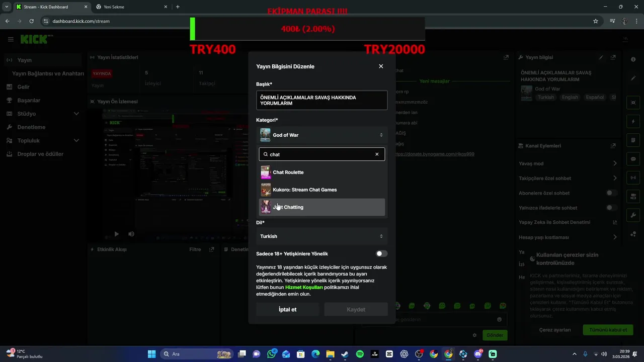This screenshot has width=644, height=362.
Task: Open Denetleme in the sidebar
Action: click(44, 127)
